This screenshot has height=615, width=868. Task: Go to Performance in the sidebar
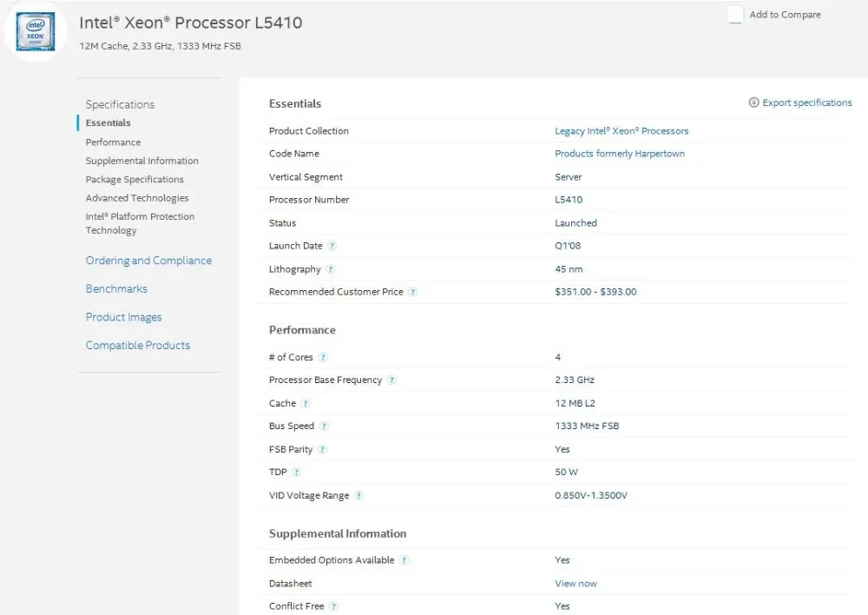coord(113,142)
